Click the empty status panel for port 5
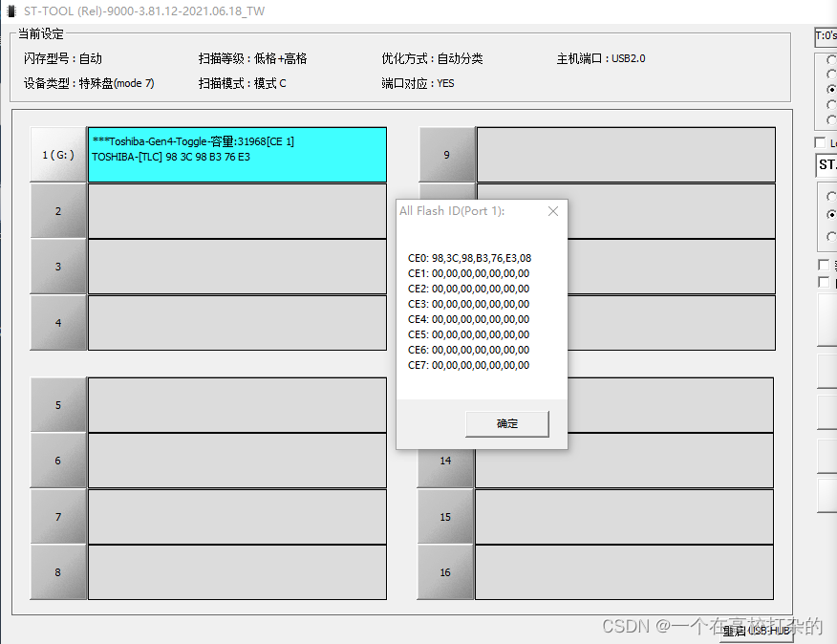The width and height of the screenshot is (837, 644). click(x=237, y=405)
